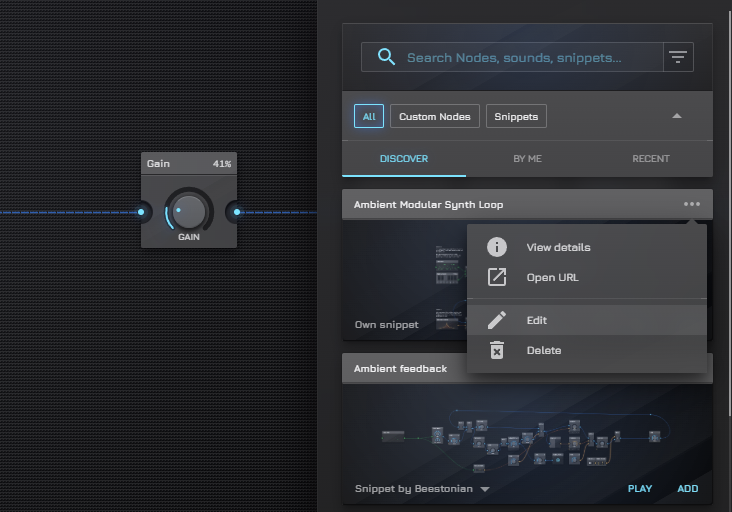Click the pencil icon beside Edit
732x512 pixels.
[497, 320]
